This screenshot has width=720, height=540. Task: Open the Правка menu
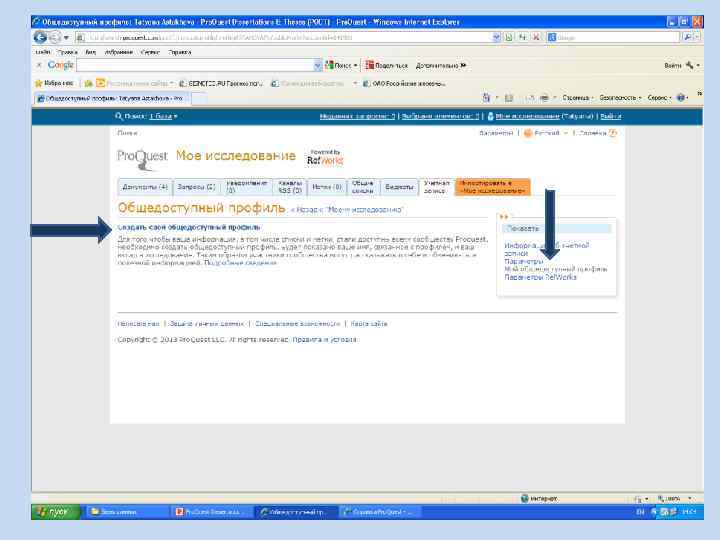(x=68, y=52)
